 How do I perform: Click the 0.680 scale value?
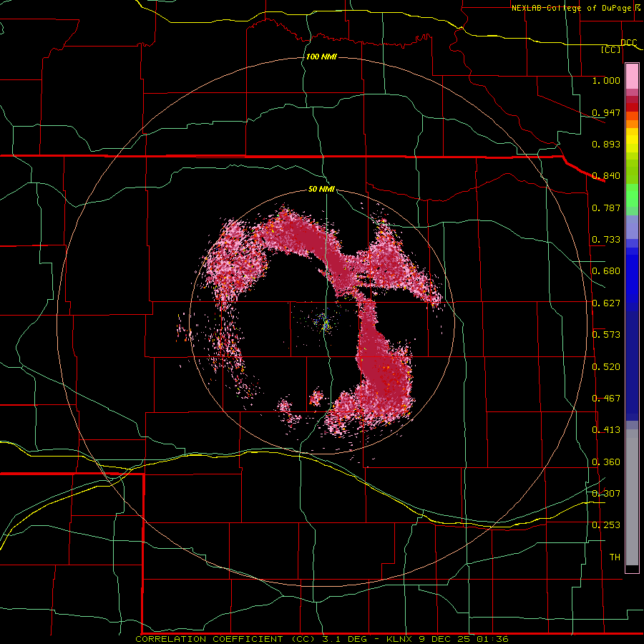click(606, 271)
